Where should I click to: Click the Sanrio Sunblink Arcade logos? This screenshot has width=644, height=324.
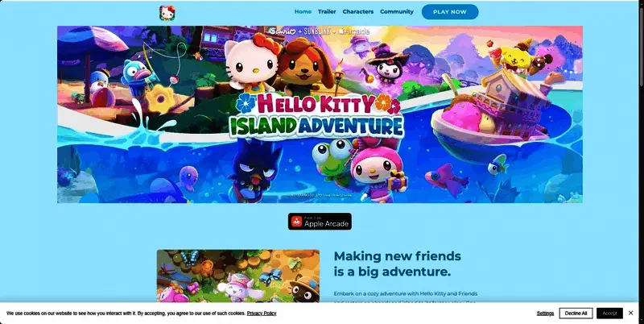coord(319,31)
